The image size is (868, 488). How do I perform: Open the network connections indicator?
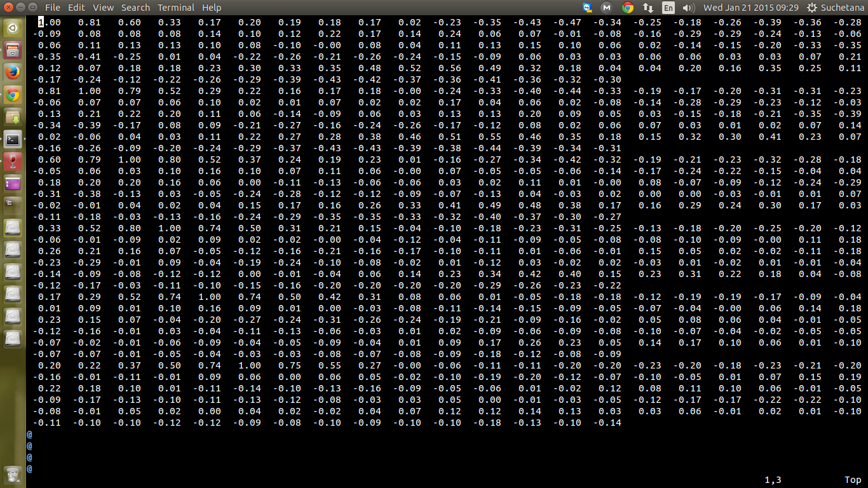click(x=648, y=8)
